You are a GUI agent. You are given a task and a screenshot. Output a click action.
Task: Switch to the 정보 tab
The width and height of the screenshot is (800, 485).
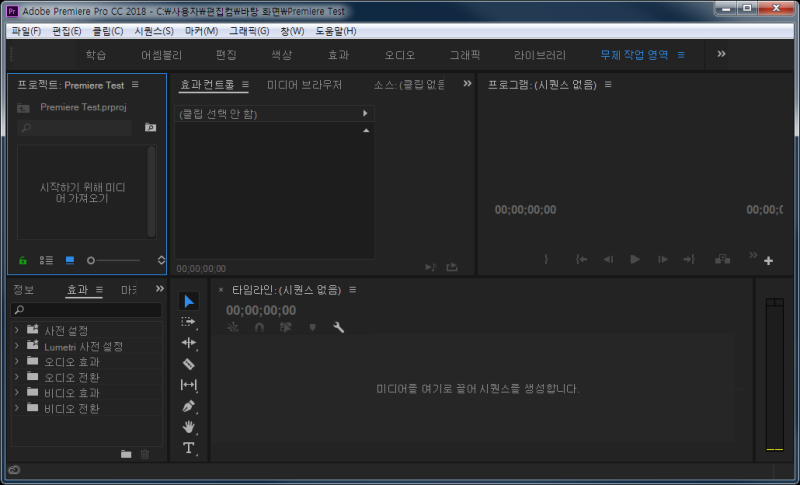click(23, 290)
